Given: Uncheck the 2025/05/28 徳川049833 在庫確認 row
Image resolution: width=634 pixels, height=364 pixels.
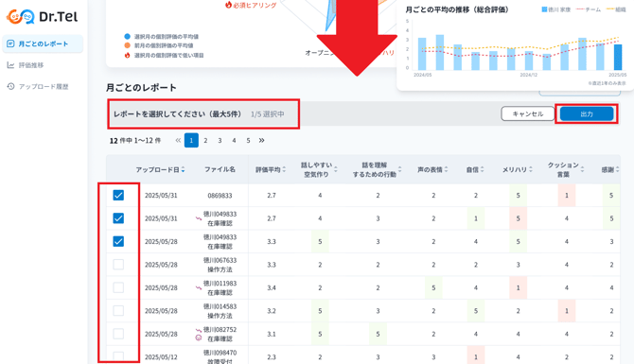Looking at the screenshot, I should click(x=118, y=241).
